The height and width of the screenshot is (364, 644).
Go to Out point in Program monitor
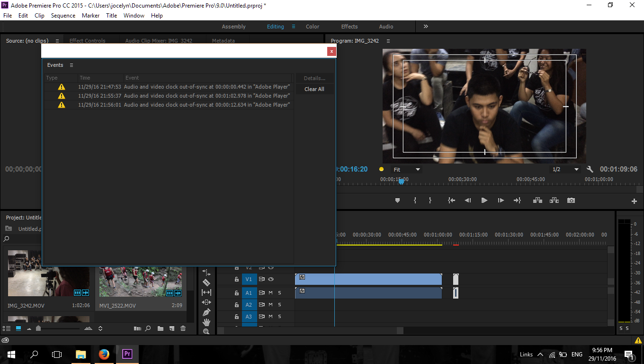click(517, 200)
